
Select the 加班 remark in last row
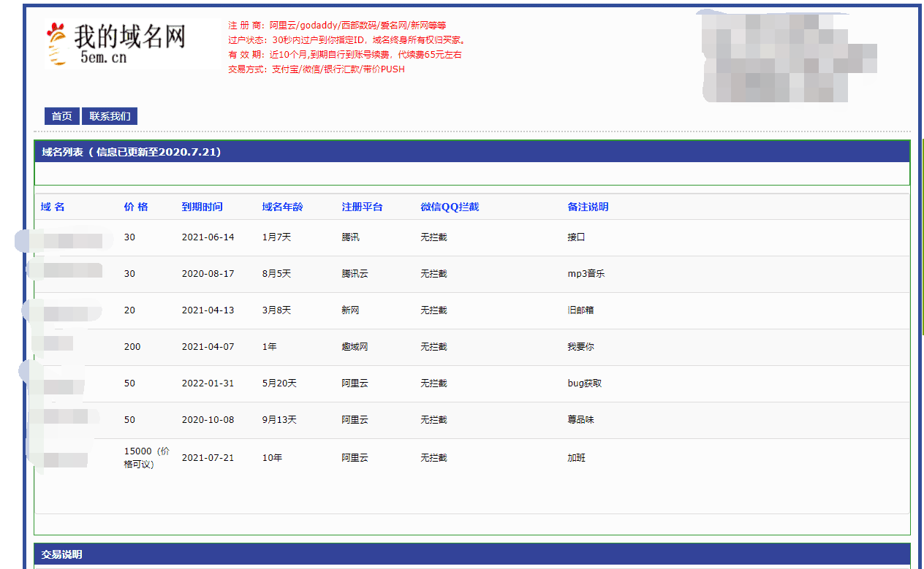click(x=575, y=457)
